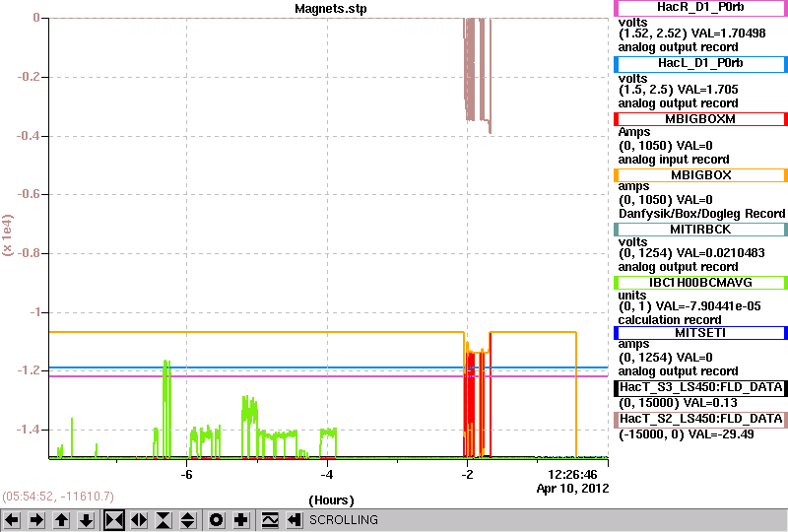Viewport: 788px width, 532px height.
Task: Click the -2 hours x-axis tick label
Action: pyautogui.click(x=467, y=475)
